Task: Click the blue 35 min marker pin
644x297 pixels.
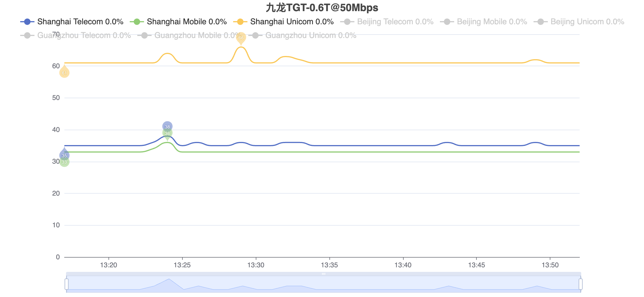Action: tap(64, 155)
